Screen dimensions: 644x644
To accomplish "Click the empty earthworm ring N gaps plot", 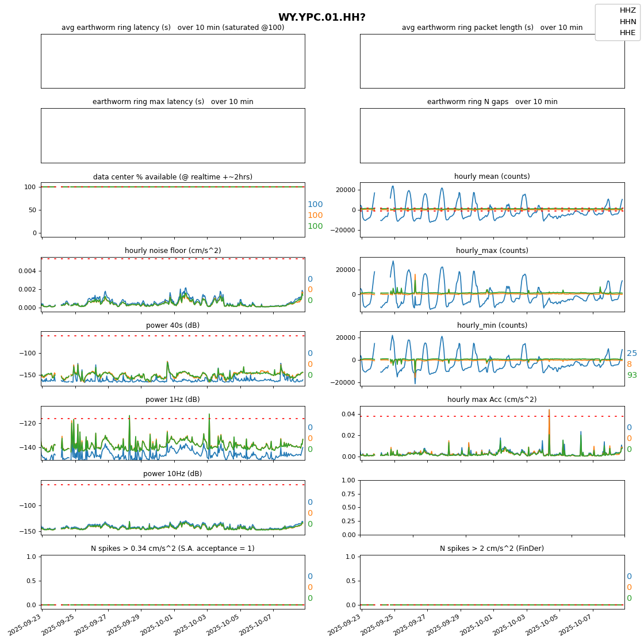I will (492, 136).
